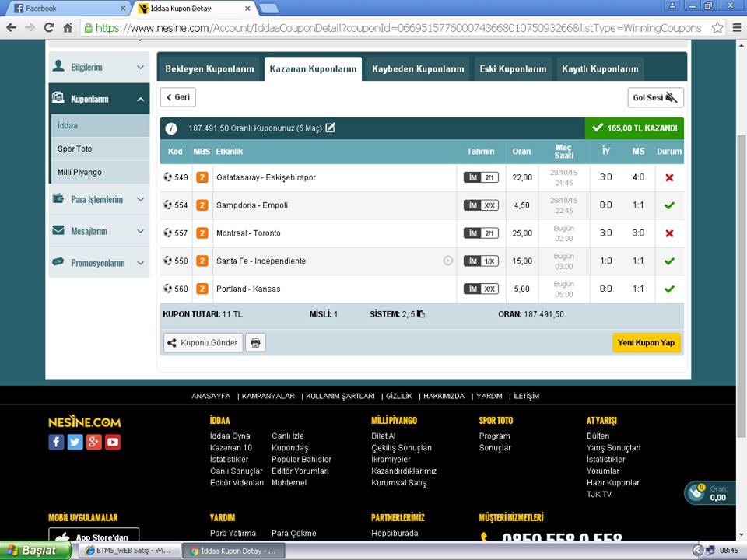This screenshot has height=560, width=747.
Task: Open Nesine Twitter social icon
Action: click(x=75, y=442)
